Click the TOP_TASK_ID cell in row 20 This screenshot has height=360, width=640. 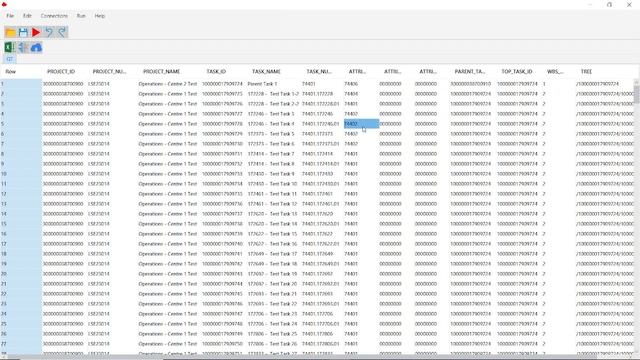[x=517, y=274]
